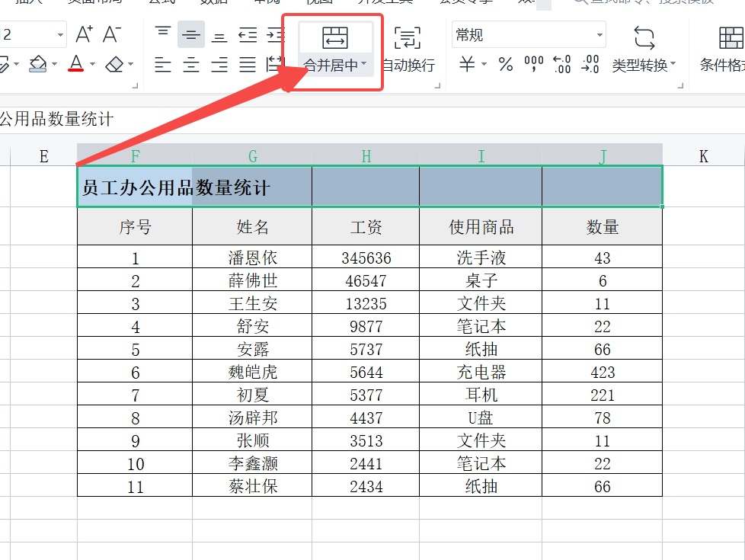Decrease font size with A- icon
745x560 pixels.
[x=112, y=34]
